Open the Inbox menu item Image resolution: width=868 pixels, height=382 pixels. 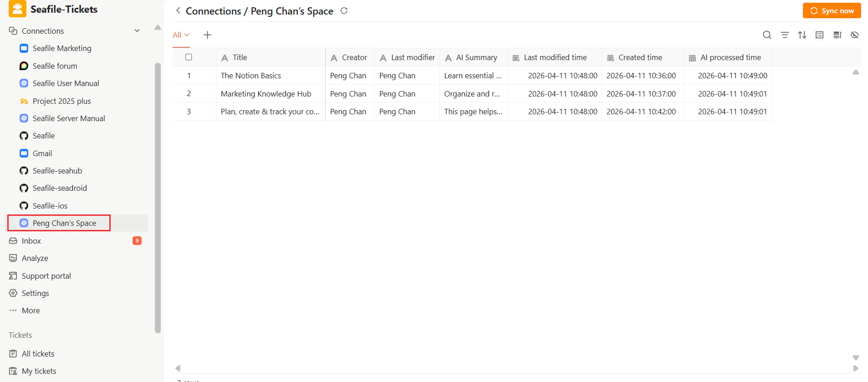click(31, 241)
